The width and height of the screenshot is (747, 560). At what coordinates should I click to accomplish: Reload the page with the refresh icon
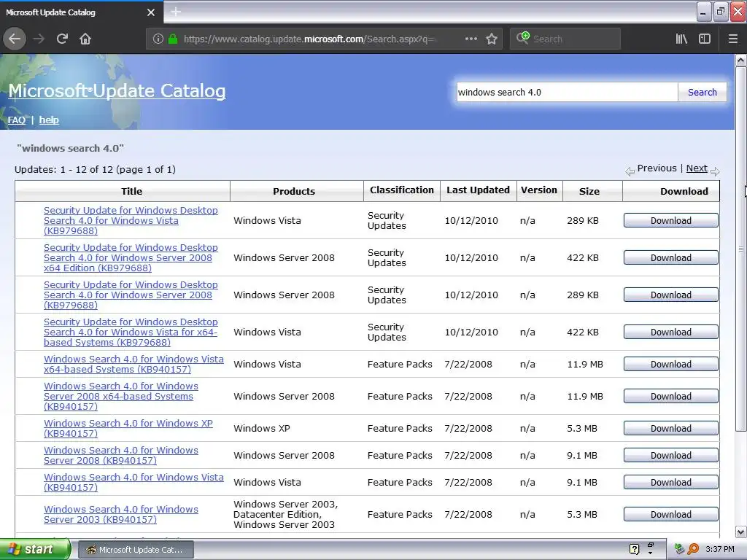pos(63,39)
